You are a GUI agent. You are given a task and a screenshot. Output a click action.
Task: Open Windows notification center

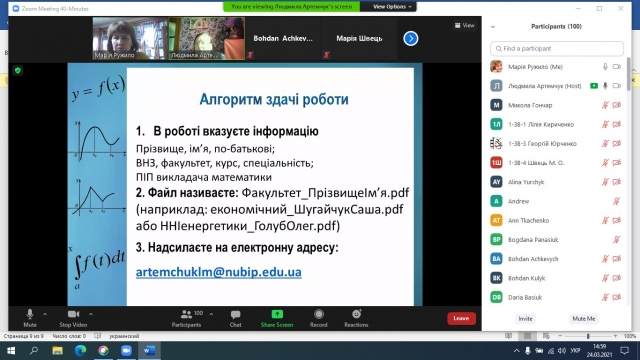tap(624, 351)
